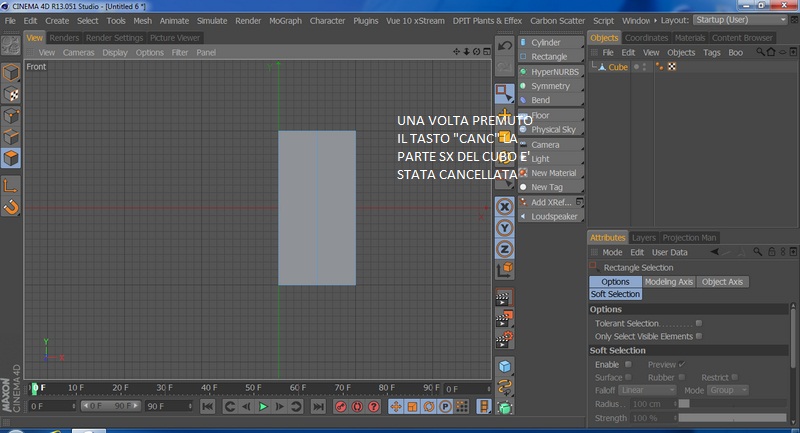This screenshot has width=800, height=433.
Task: Adjust the soft selection Strength slider
Action: pos(733,418)
